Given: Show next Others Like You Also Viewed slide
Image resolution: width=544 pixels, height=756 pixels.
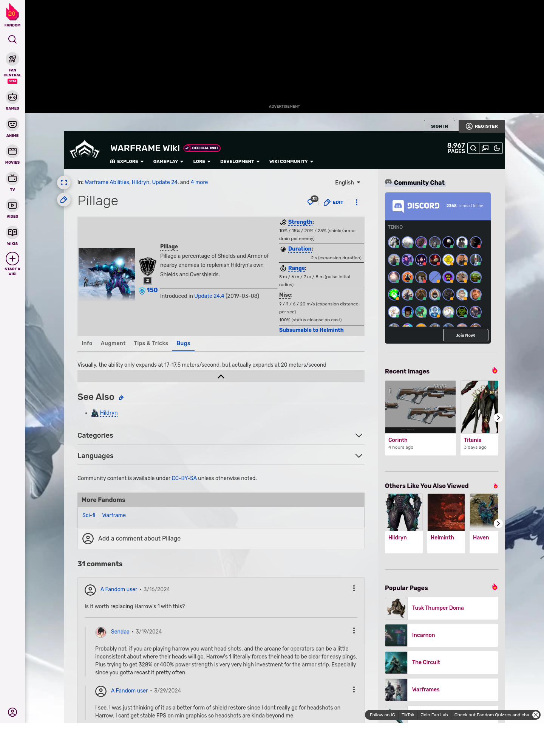Looking at the screenshot, I should point(498,524).
